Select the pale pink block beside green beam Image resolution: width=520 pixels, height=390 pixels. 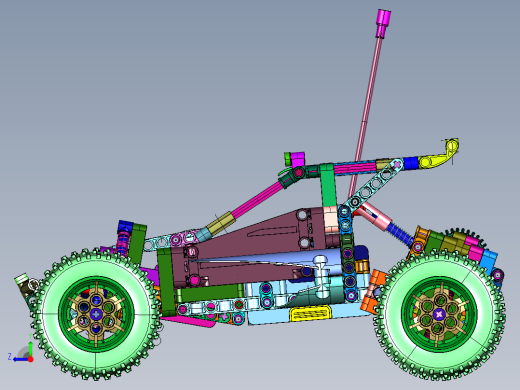[x=331, y=219]
